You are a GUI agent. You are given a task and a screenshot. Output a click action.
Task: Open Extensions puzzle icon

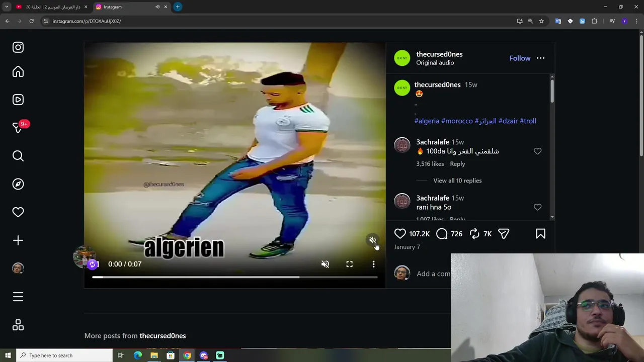point(595,21)
